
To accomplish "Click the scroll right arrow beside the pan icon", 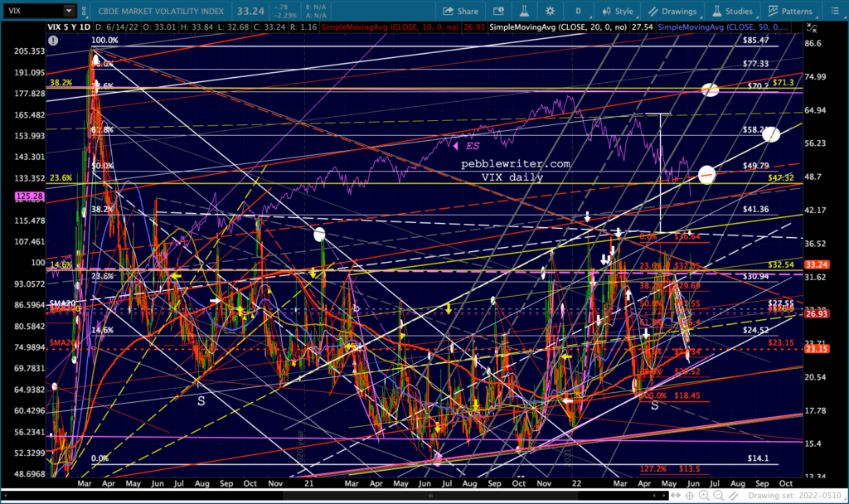I will tap(664, 496).
